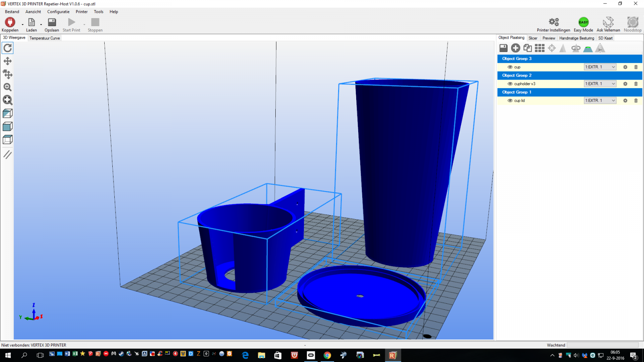Select the Object Groep 3 header
This screenshot has width=644, height=362.
[x=570, y=59]
